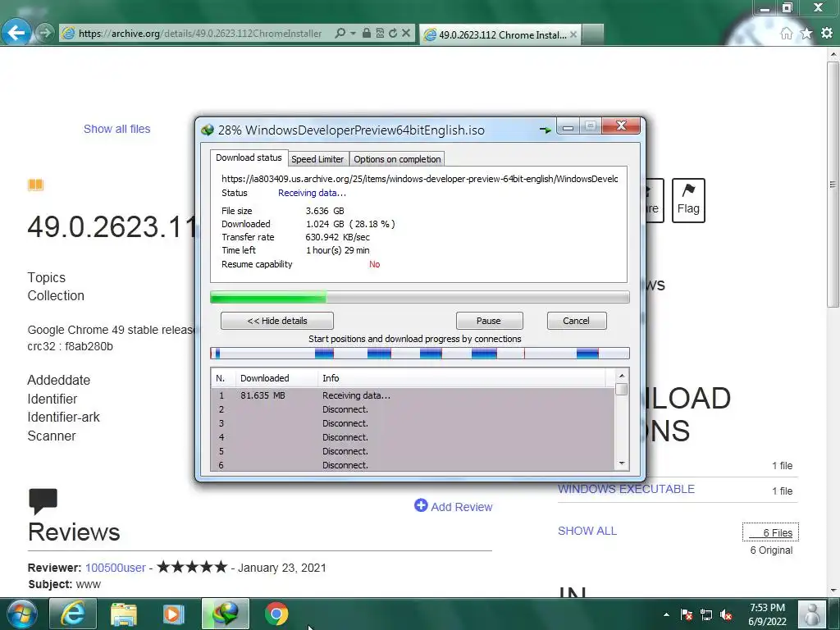840x630 pixels.
Task: Open the Windows Start menu orb
Action: (21, 614)
